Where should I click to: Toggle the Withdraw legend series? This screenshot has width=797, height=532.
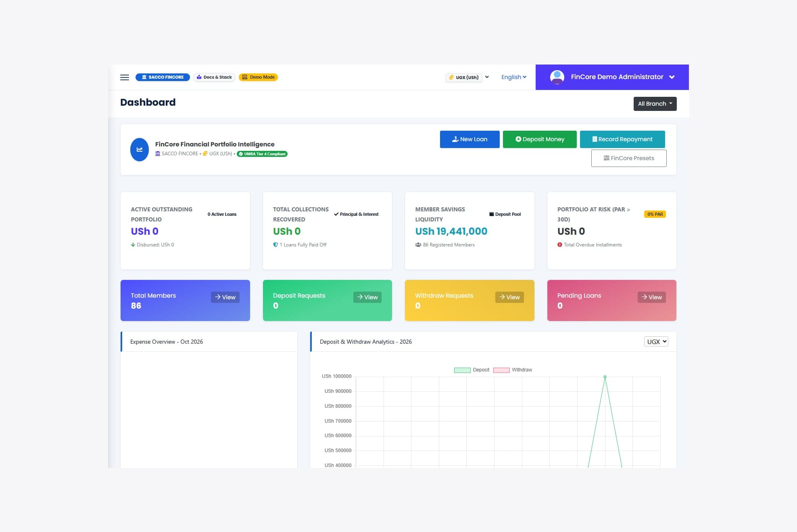tap(512, 370)
